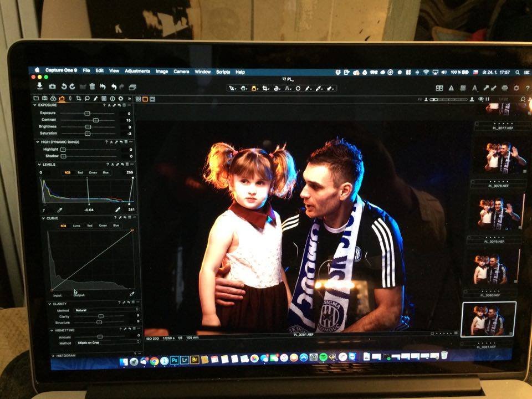Open the Edit menu
532x399 pixels.
[99, 70]
